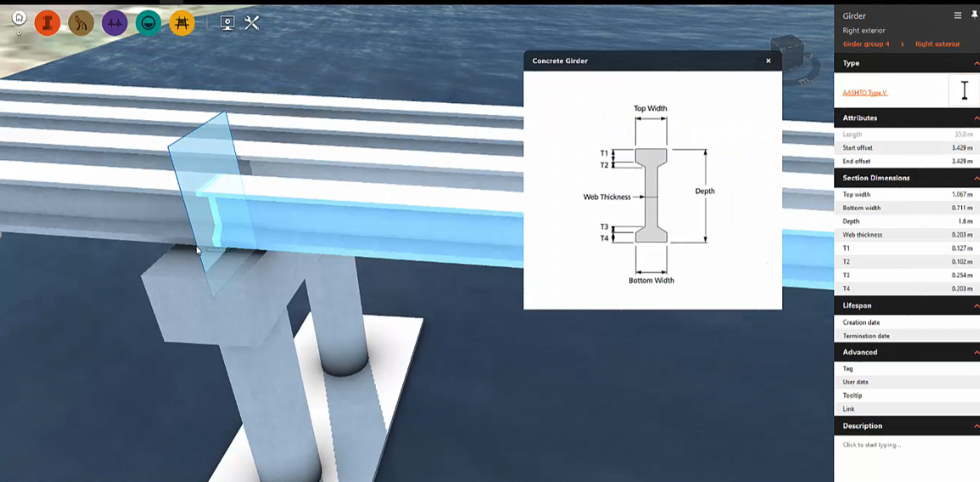Click the Description text box to type
Viewport: 980px width, 482px height.
(x=903, y=445)
